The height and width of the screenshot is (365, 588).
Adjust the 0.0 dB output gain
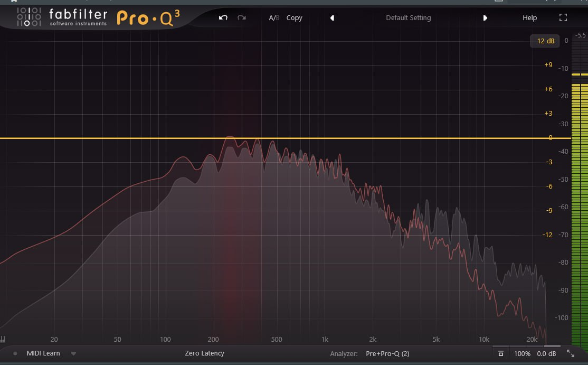(x=546, y=353)
